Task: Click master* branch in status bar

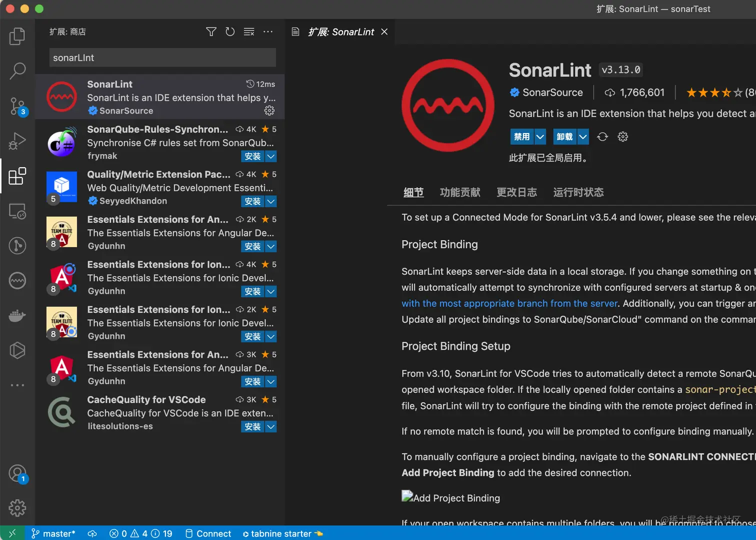Action: [53, 533]
